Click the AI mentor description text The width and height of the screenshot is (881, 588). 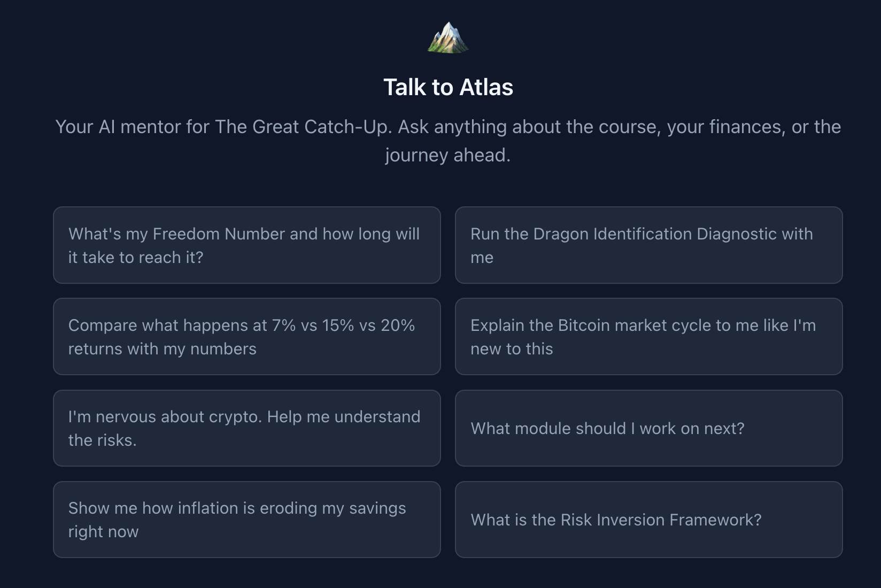click(447, 141)
